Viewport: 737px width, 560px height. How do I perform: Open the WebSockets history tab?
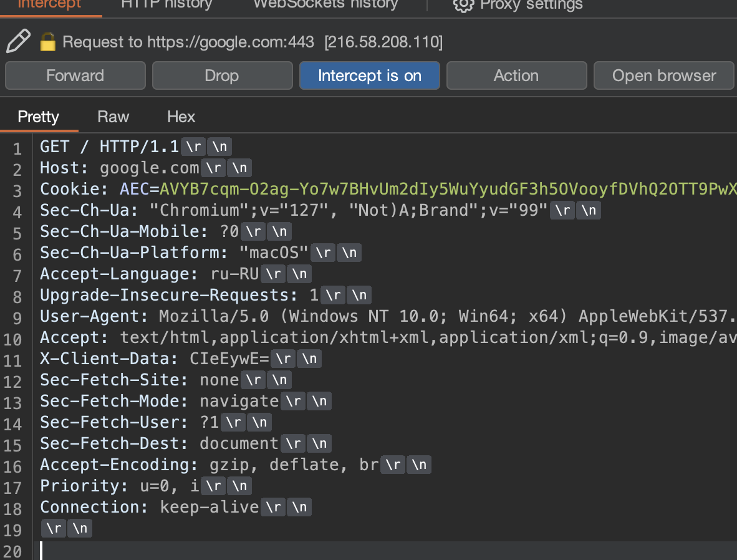(325, 4)
